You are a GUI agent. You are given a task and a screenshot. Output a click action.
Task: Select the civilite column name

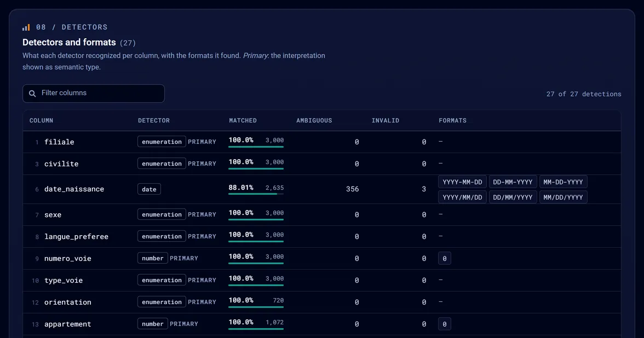pos(61,164)
